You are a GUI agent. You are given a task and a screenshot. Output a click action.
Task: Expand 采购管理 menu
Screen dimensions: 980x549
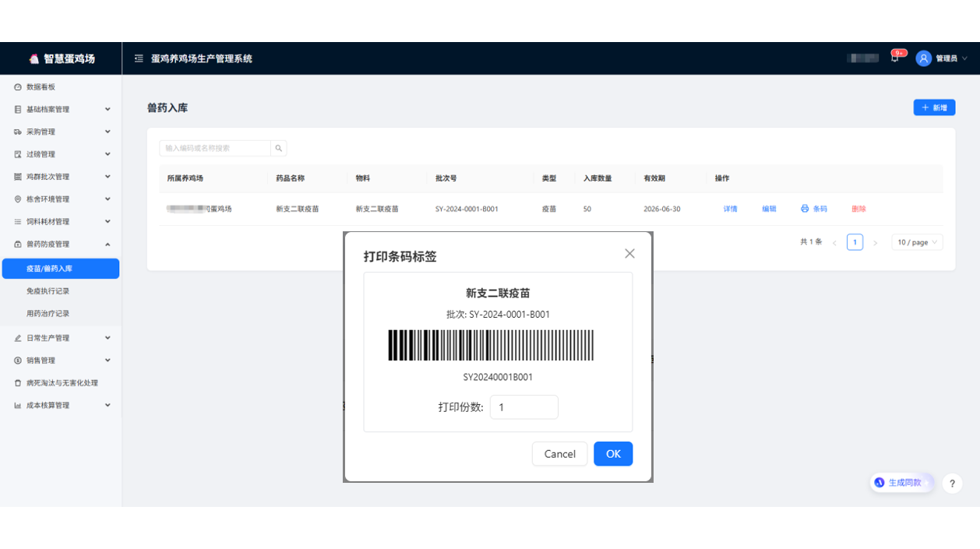(61, 132)
